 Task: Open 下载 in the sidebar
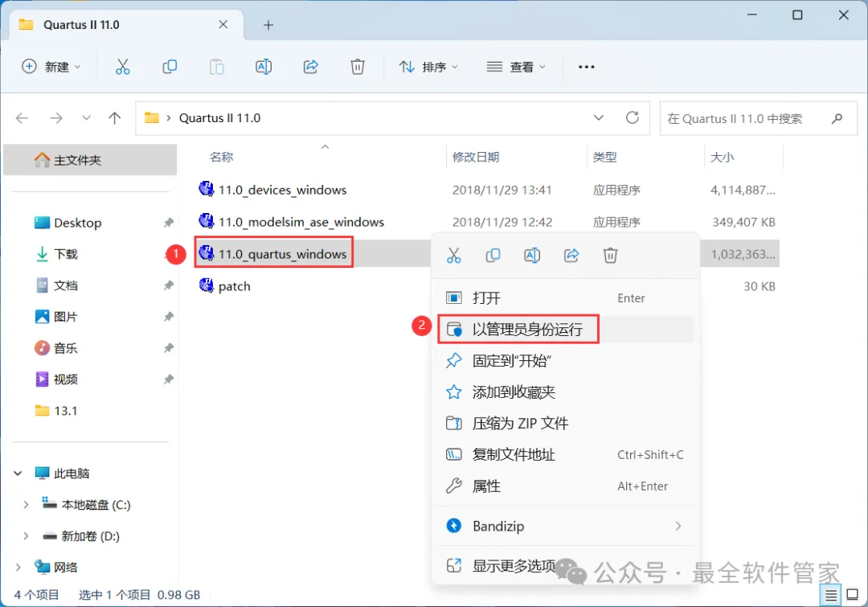coord(65,254)
